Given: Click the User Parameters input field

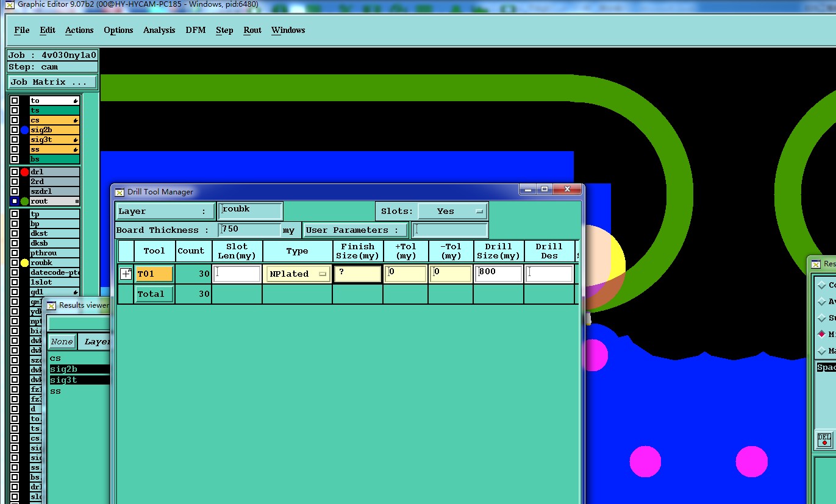Looking at the screenshot, I should click(451, 230).
